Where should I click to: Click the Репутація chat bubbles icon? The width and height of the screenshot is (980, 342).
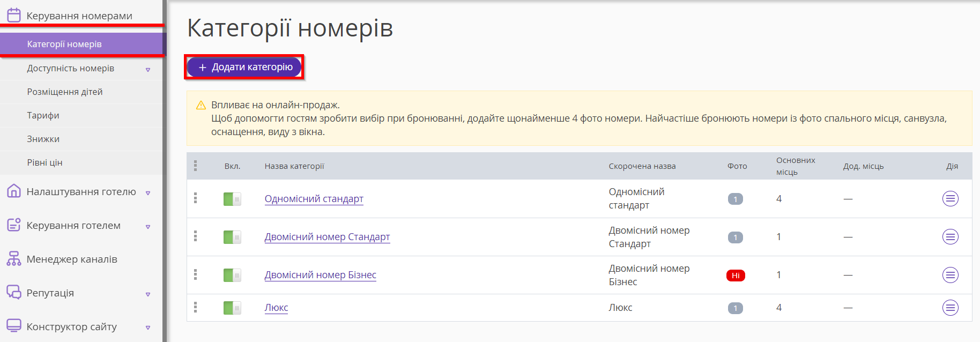tap(14, 292)
